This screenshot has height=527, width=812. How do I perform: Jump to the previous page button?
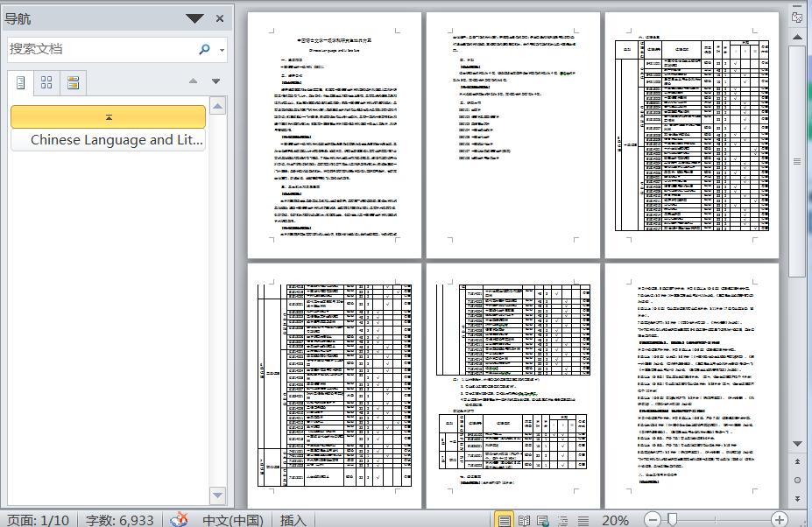[797, 461]
